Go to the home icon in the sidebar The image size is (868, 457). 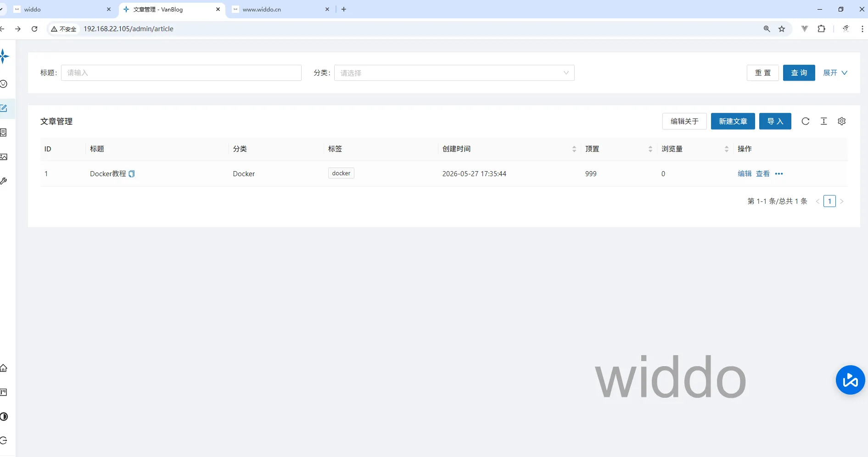point(4,368)
